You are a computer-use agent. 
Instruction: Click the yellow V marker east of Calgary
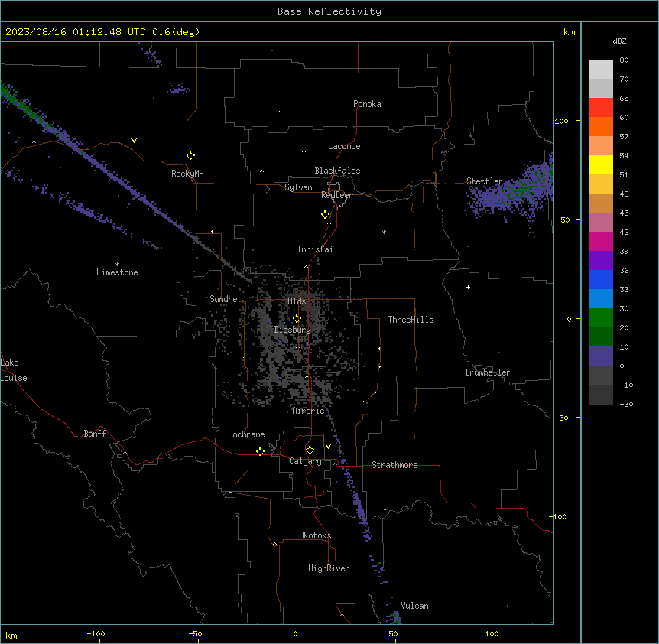click(328, 447)
